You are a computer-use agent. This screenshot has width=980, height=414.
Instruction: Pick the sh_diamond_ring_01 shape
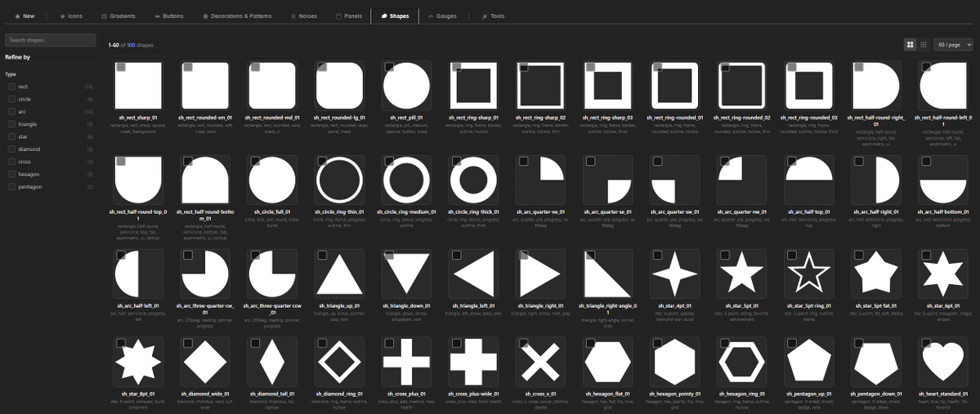click(338, 361)
